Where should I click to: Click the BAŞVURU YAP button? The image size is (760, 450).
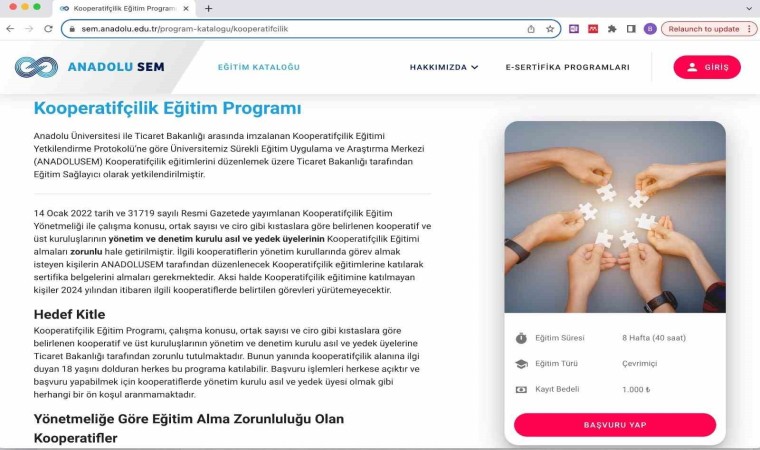tap(615, 425)
